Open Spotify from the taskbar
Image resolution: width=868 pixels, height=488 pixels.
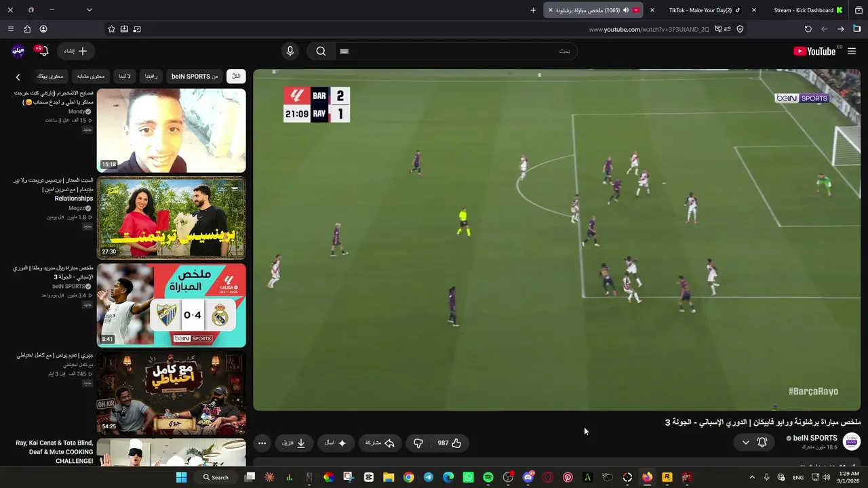[488, 477]
